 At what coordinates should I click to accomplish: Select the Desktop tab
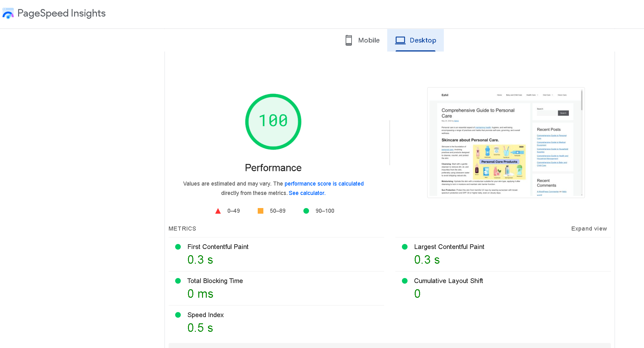415,40
